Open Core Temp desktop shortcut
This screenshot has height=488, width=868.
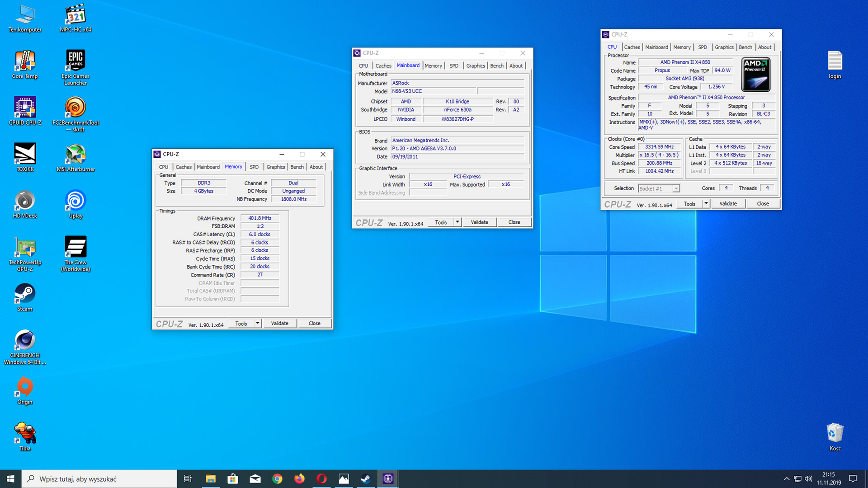point(25,65)
